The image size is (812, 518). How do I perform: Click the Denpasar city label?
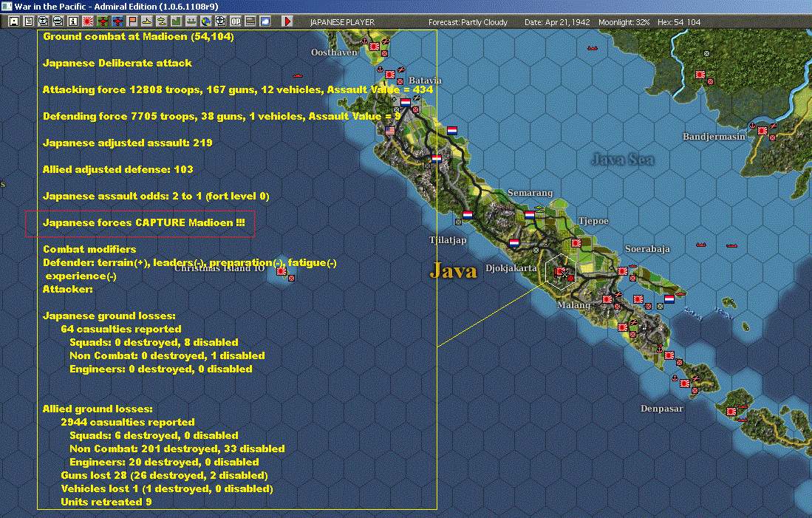click(x=662, y=408)
